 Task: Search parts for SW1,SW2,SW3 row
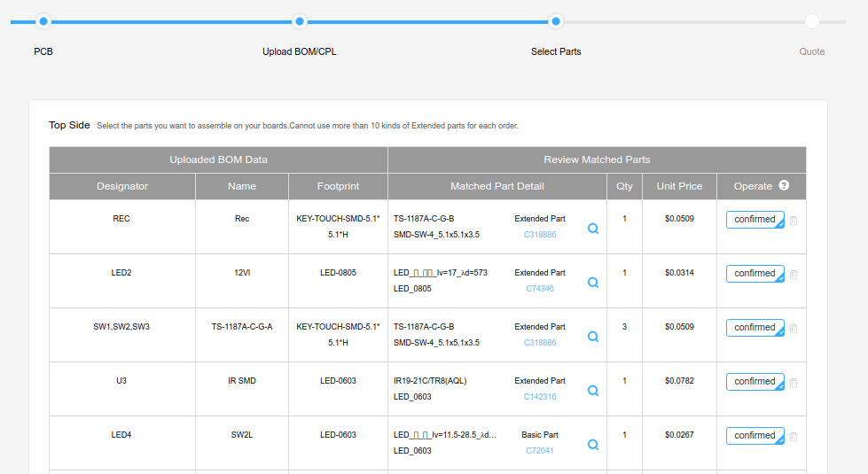[593, 337]
